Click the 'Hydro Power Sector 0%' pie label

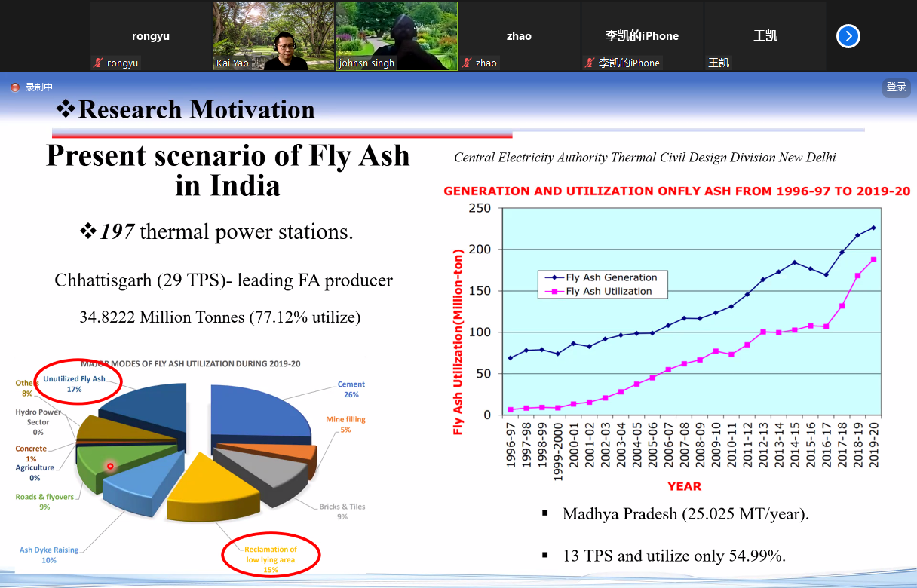38,422
